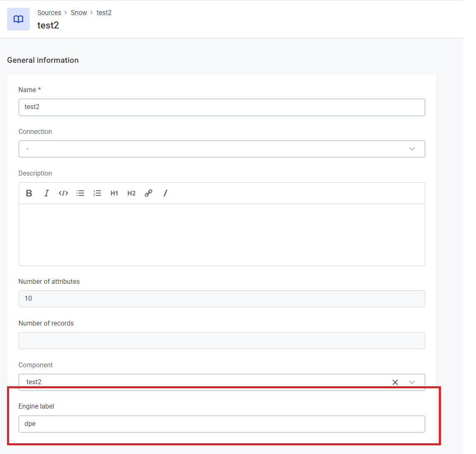476x454 pixels.
Task: Click the Engine label field containing dpe
Action: tap(221, 424)
